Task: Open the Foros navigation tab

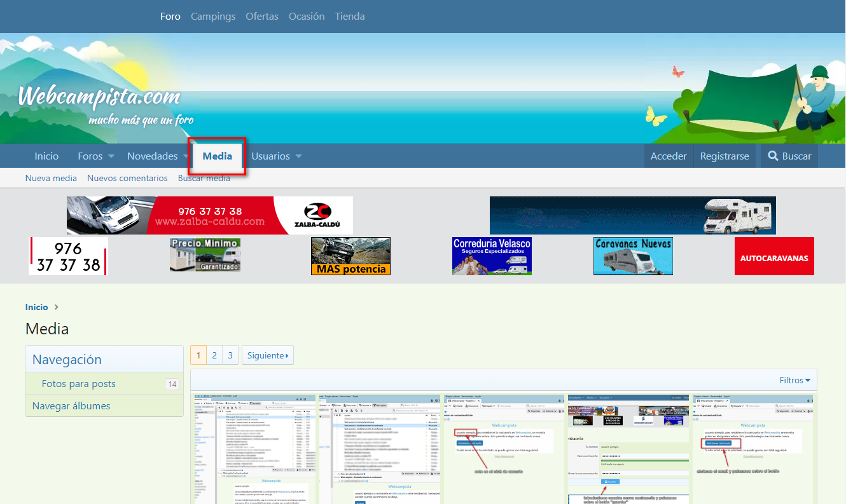Action: click(x=90, y=156)
